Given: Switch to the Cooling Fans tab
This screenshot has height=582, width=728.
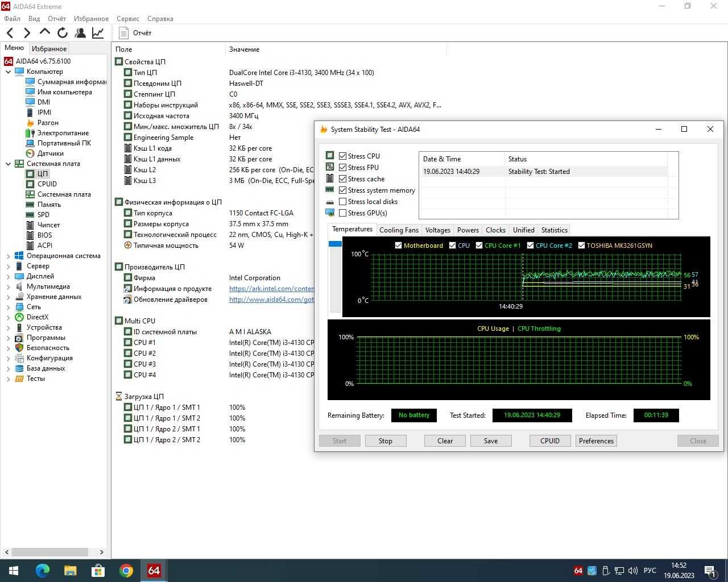Looking at the screenshot, I should coord(399,230).
